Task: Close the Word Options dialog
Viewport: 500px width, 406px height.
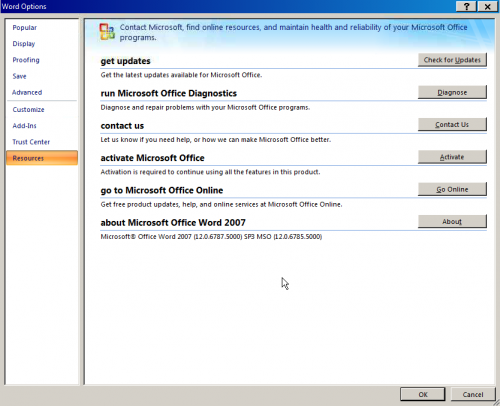Action: coord(487,6)
